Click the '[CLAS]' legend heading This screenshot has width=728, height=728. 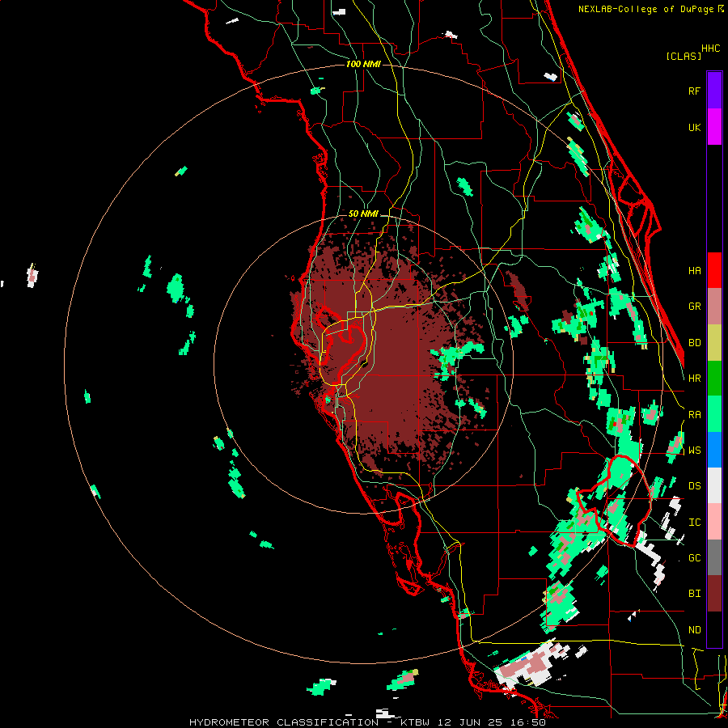coord(684,56)
